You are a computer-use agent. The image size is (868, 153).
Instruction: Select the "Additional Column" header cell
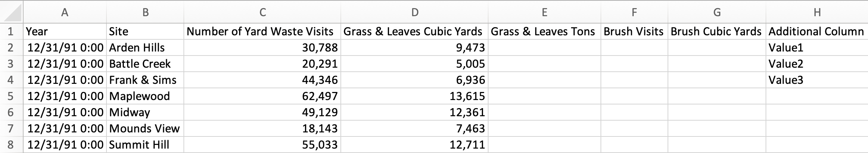pyautogui.click(x=817, y=32)
